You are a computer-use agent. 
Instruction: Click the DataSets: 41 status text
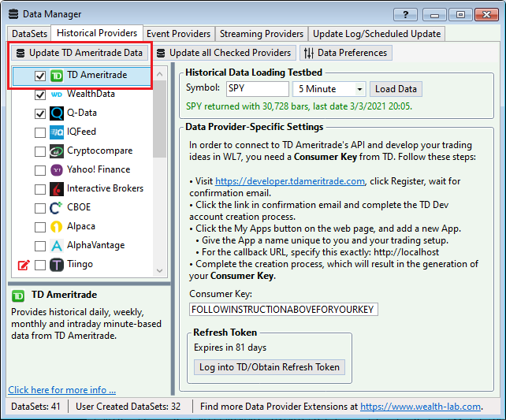(x=35, y=407)
